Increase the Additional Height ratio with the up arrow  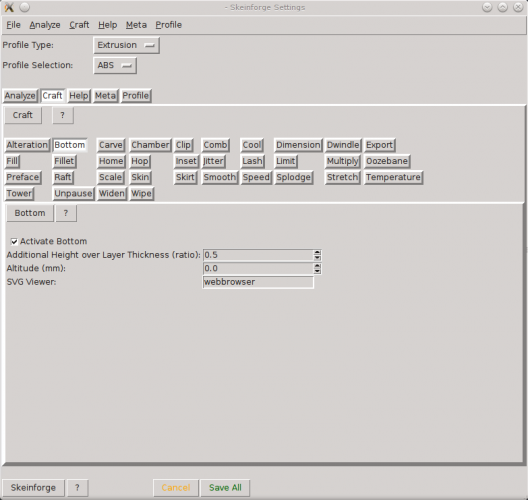(x=317, y=253)
